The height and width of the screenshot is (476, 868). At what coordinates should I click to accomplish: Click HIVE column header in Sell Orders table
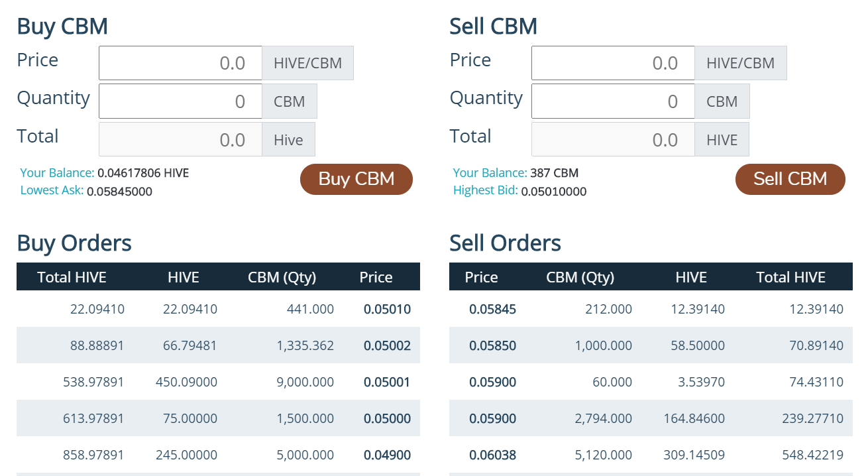(691, 277)
